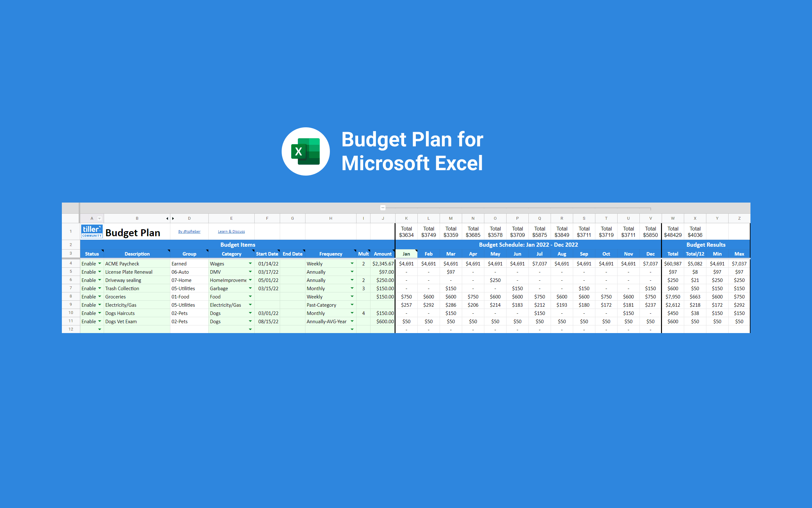Click the Dec month header
The width and height of the screenshot is (812, 508).
point(650,254)
